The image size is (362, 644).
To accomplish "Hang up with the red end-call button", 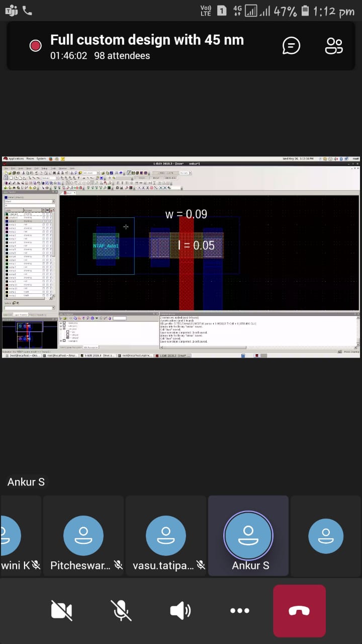I will tap(299, 611).
